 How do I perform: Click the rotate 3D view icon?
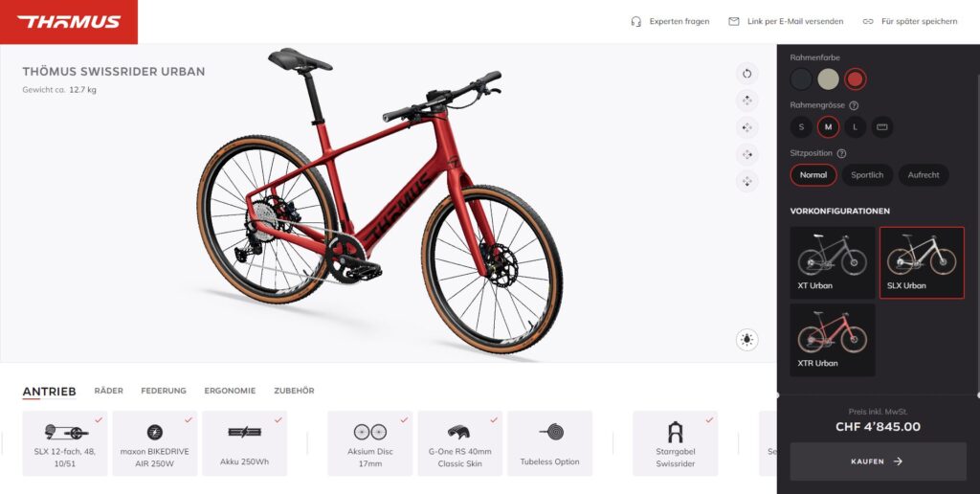coord(746,74)
